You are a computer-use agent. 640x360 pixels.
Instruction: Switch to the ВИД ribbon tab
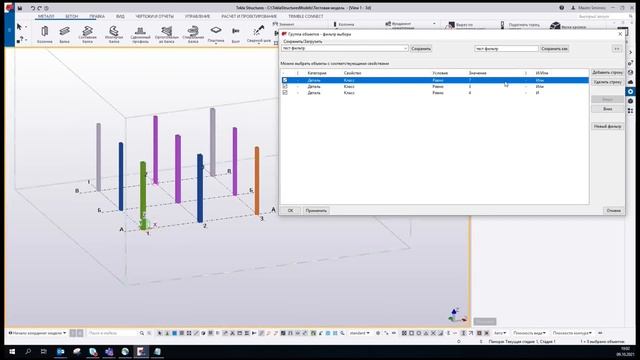(120, 16)
